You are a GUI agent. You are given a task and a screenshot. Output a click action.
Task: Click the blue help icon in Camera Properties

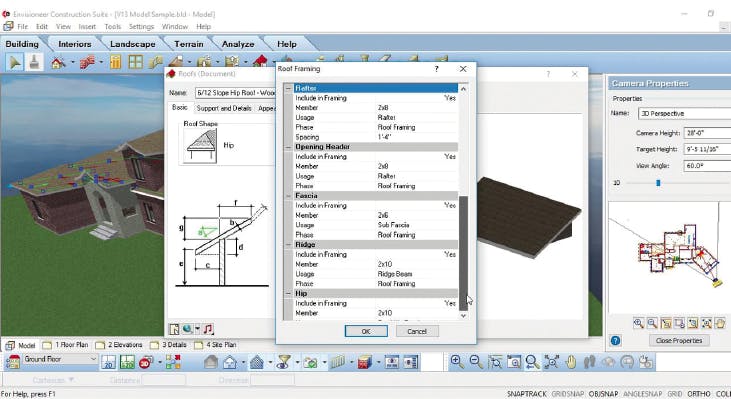[615, 341]
